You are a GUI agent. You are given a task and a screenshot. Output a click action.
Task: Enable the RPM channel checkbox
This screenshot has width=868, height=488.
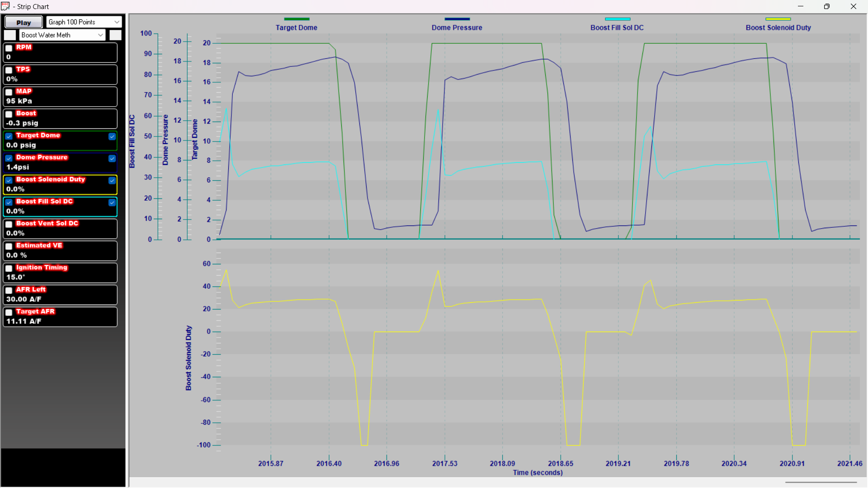tap(9, 48)
